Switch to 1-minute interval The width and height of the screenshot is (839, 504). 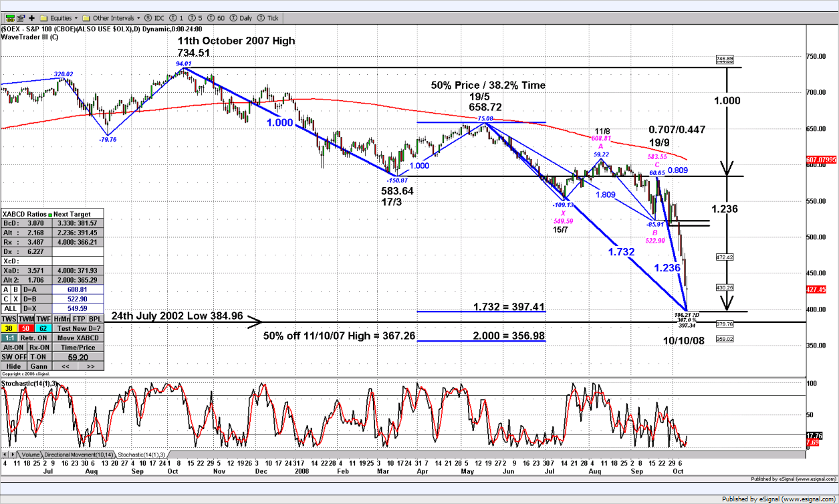pos(176,17)
